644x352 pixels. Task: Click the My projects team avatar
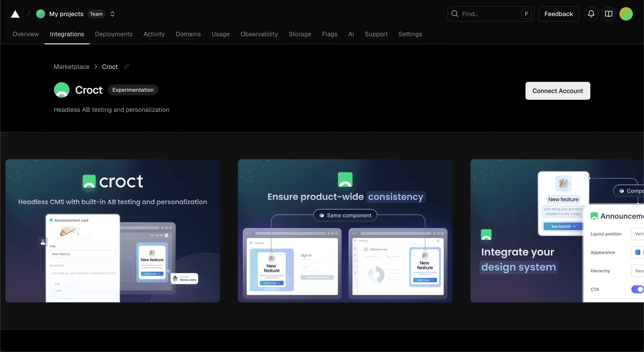tap(41, 14)
